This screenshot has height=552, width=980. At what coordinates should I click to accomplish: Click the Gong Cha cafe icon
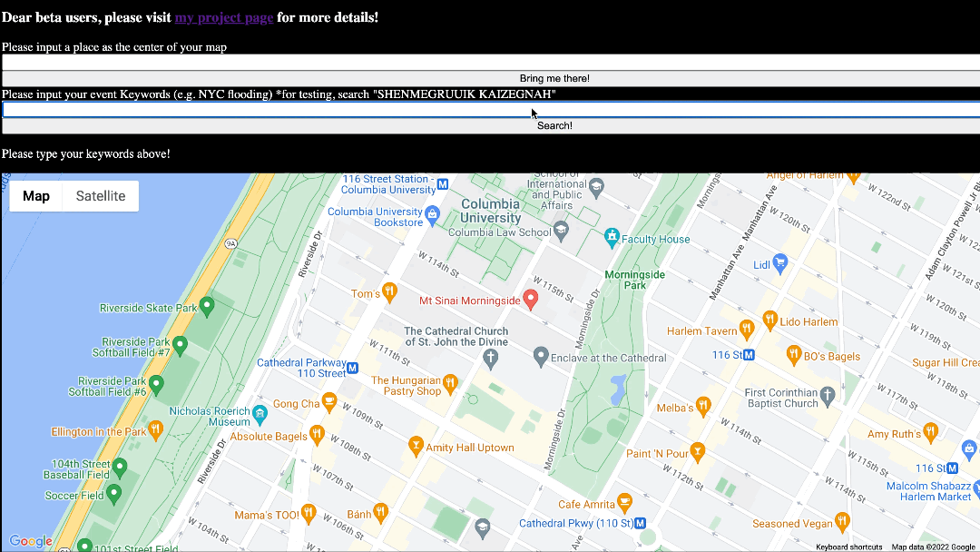coord(328,402)
